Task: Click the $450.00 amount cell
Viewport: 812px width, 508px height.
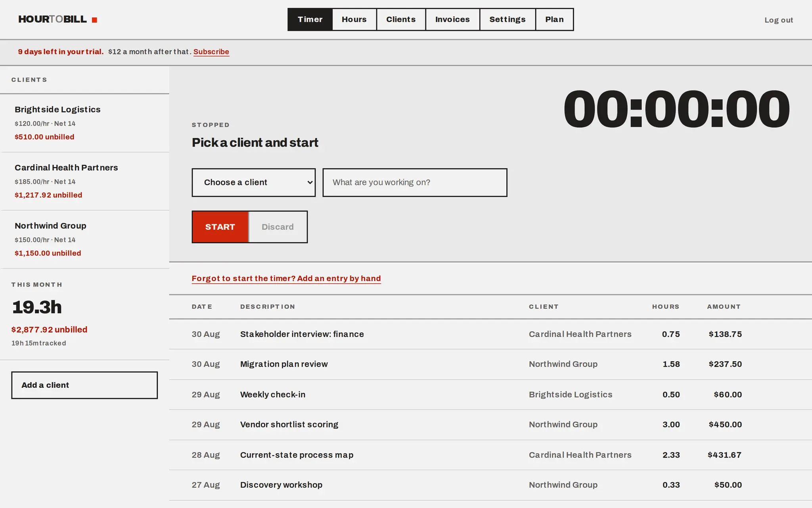Action: (725, 425)
